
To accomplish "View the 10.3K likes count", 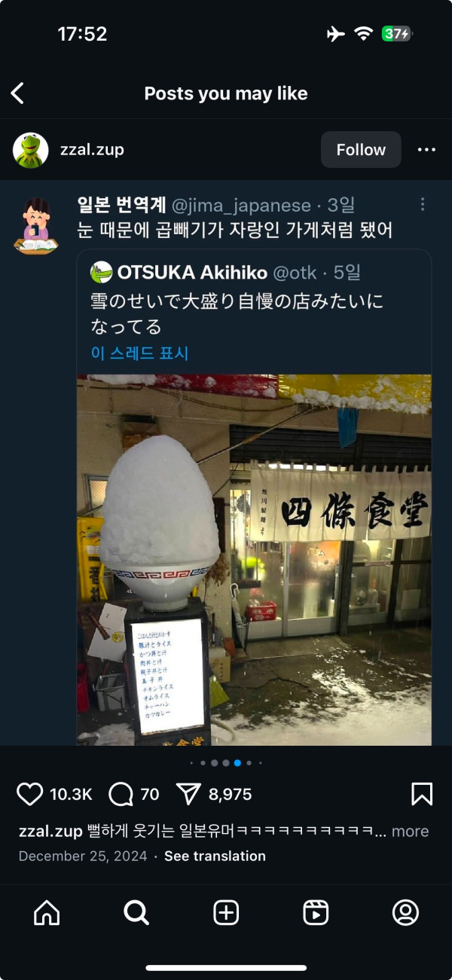I will [71, 795].
